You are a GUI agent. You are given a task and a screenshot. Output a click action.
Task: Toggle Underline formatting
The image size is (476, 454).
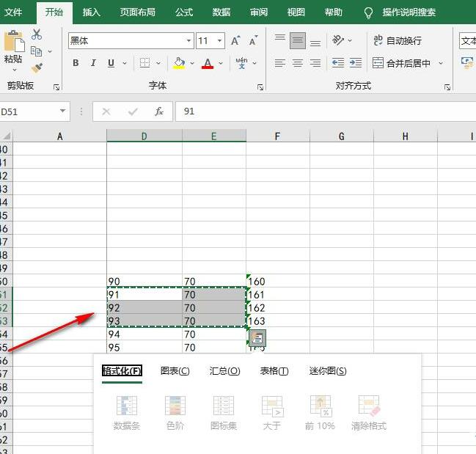coord(111,63)
